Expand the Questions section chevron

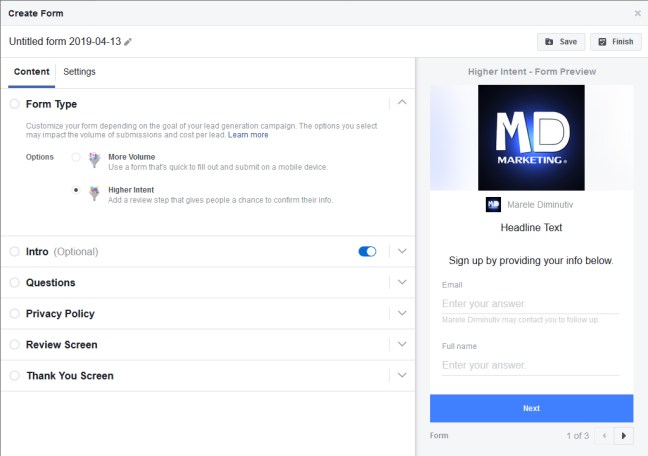click(x=402, y=282)
